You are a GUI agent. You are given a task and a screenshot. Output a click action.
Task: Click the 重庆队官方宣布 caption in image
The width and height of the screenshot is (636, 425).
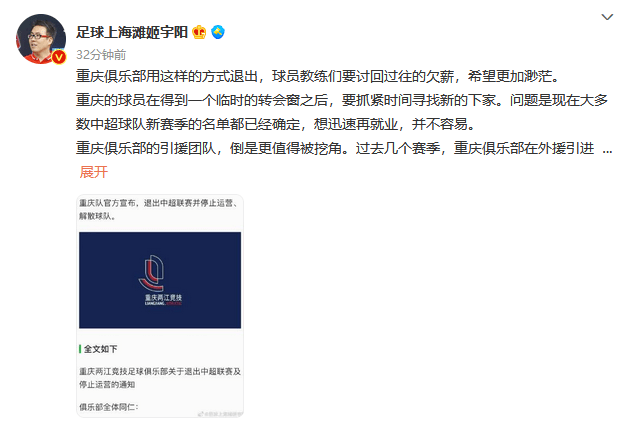point(159,209)
